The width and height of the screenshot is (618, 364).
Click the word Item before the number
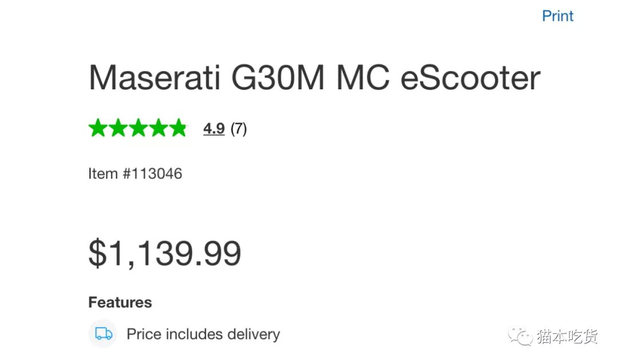click(103, 173)
